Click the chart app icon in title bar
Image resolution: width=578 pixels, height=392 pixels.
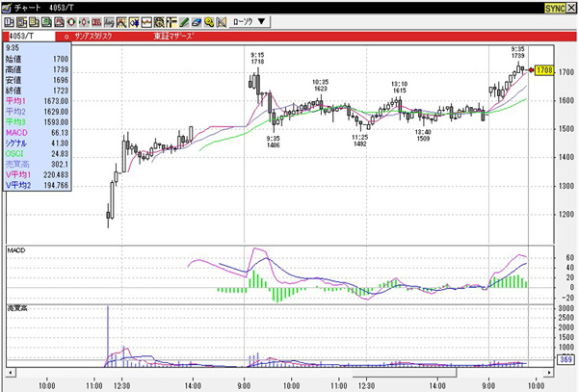(7, 6)
